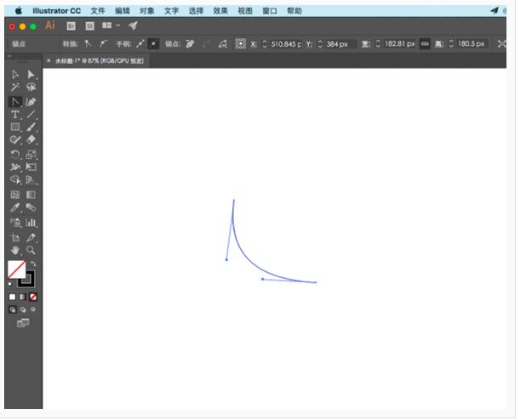This screenshot has width=532, height=420.
Task: Open the arrange documents dropdown
Action: point(111,26)
